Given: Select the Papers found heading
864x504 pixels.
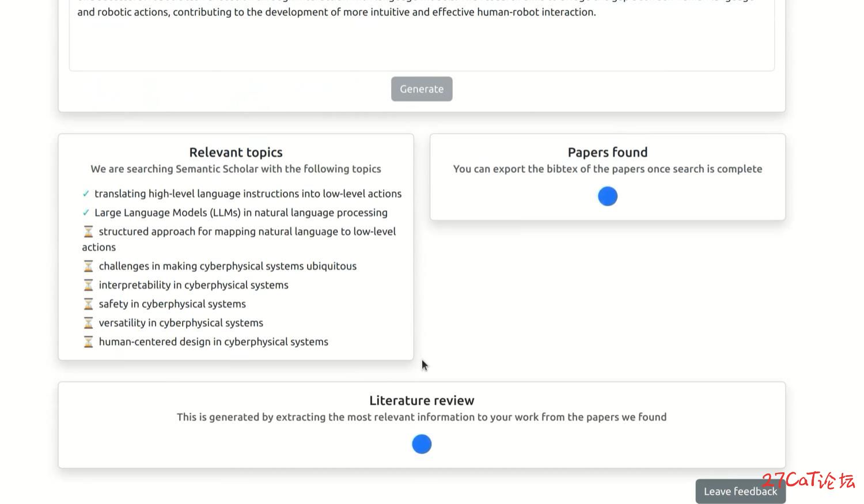Looking at the screenshot, I should click(608, 152).
